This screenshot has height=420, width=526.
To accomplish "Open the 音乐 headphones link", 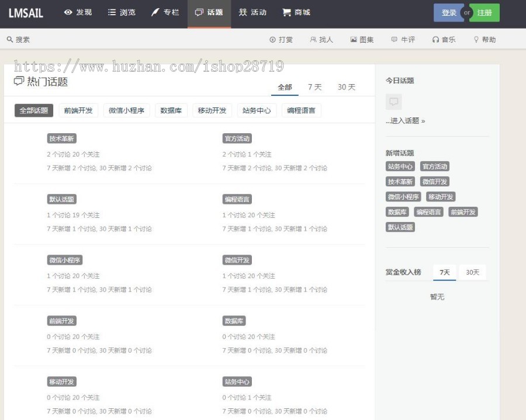I will click(x=444, y=40).
